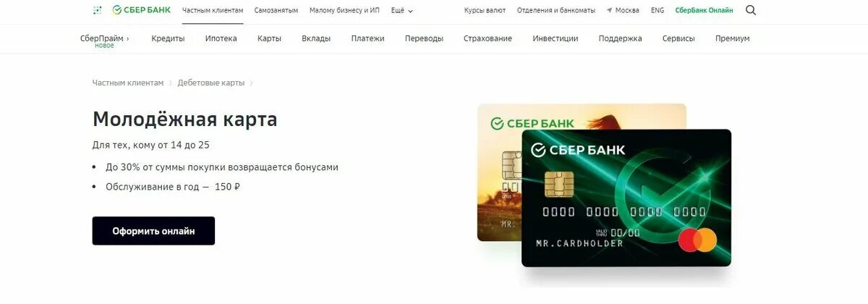Go to Дебетовые карты breadcrumb
868x304 pixels.
211,83
